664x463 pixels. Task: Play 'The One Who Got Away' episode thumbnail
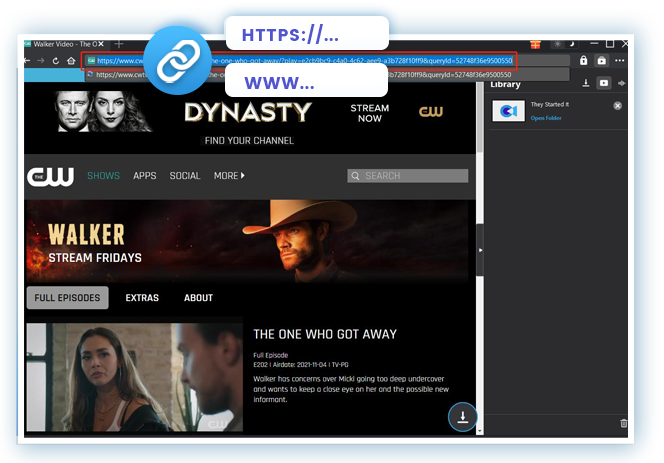[x=135, y=377]
